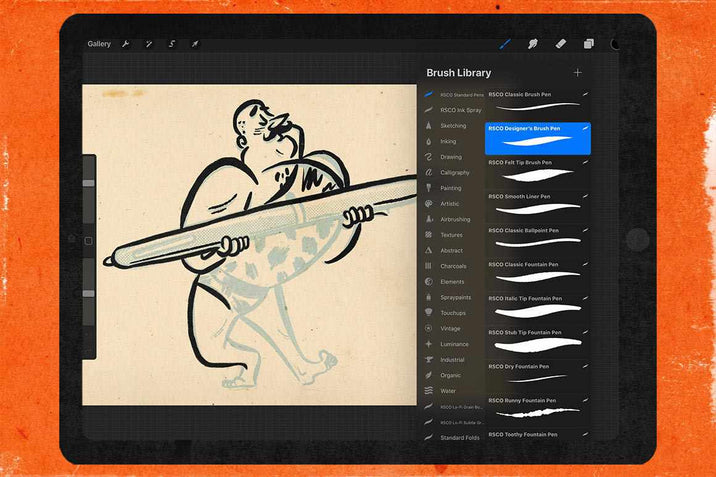716x477 pixels.
Task: Choose the Airbrushing brush category
Action: (x=455, y=219)
